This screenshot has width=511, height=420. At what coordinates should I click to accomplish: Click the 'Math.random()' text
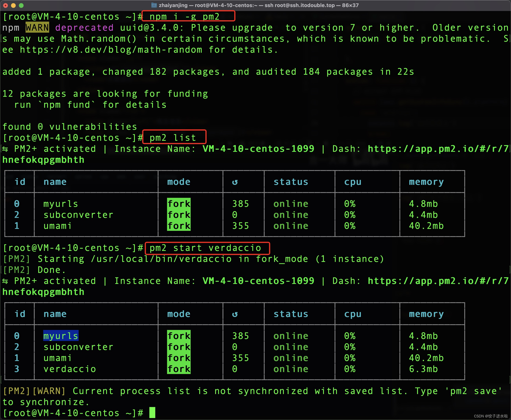point(99,39)
